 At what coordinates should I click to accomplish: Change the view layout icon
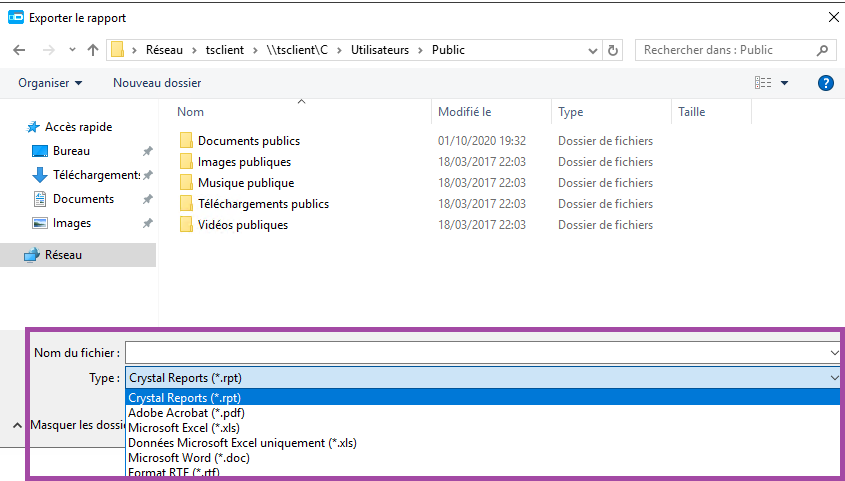pos(763,83)
